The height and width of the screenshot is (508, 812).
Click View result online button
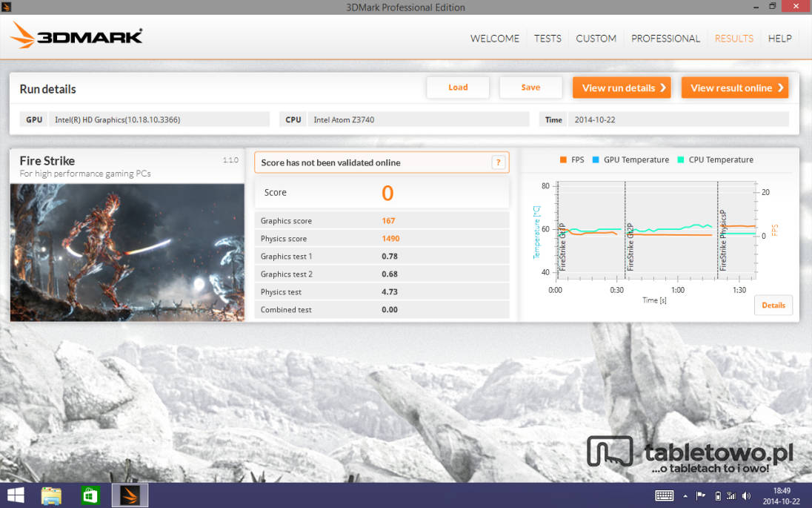(x=735, y=88)
